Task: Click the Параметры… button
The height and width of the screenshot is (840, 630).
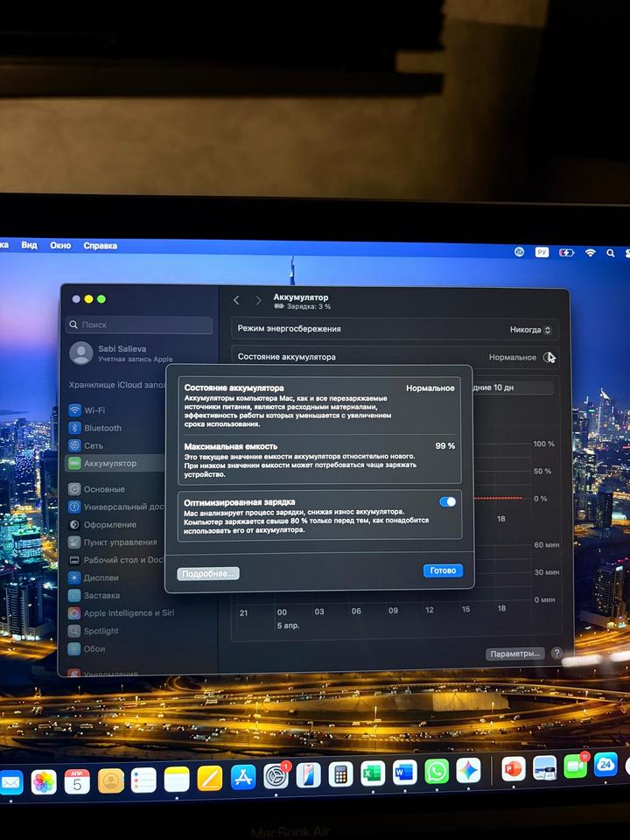Action: [x=515, y=654]
